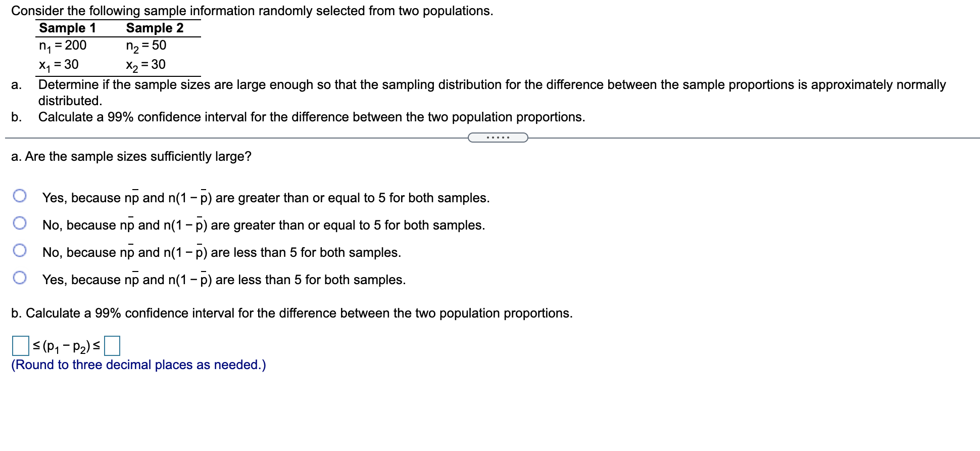Click the (p1 − p2) inequality expression
The width and height of the screenshot is (980, 451).
[66, 346]
